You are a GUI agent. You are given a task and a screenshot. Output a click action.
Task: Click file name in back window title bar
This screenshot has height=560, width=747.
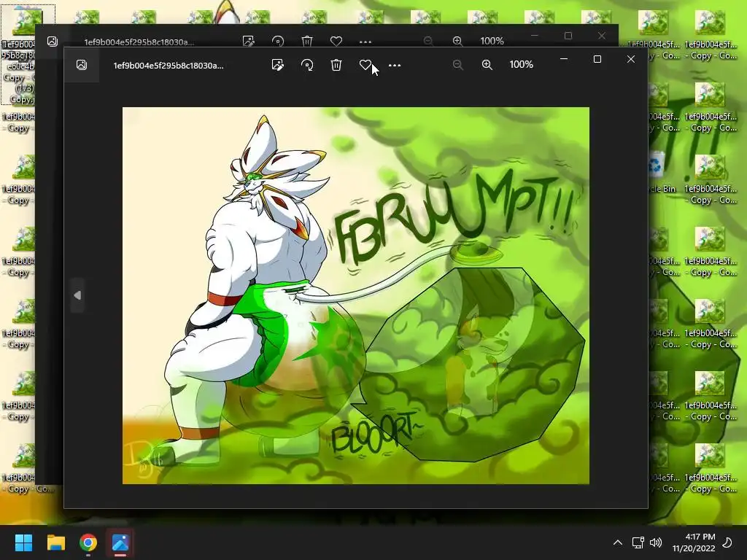click(139, 42)
